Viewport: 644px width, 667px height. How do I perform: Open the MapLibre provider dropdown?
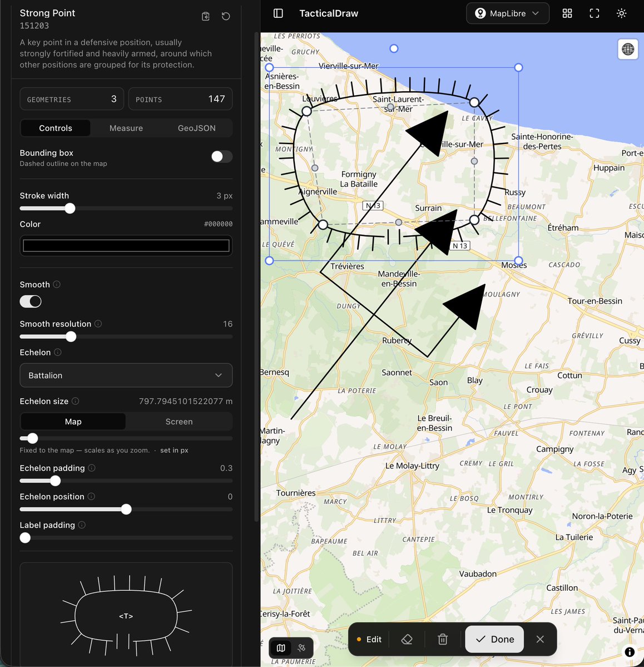click(x=507, y=13)
